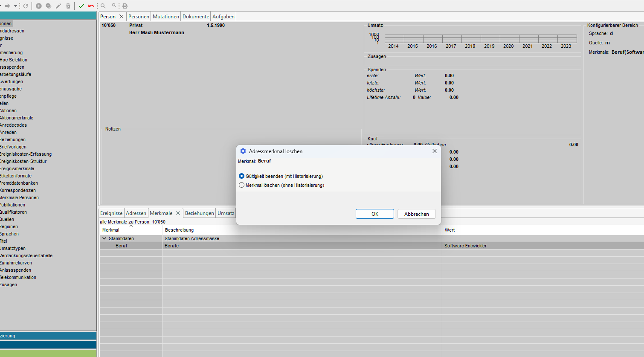Click the duplicate record icon
The height and width of the screenshot is (357, 644).
49,6
